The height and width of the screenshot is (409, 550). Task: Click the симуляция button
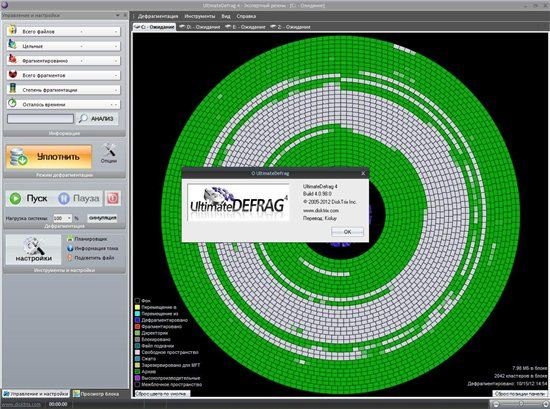[x=102, y=218]
